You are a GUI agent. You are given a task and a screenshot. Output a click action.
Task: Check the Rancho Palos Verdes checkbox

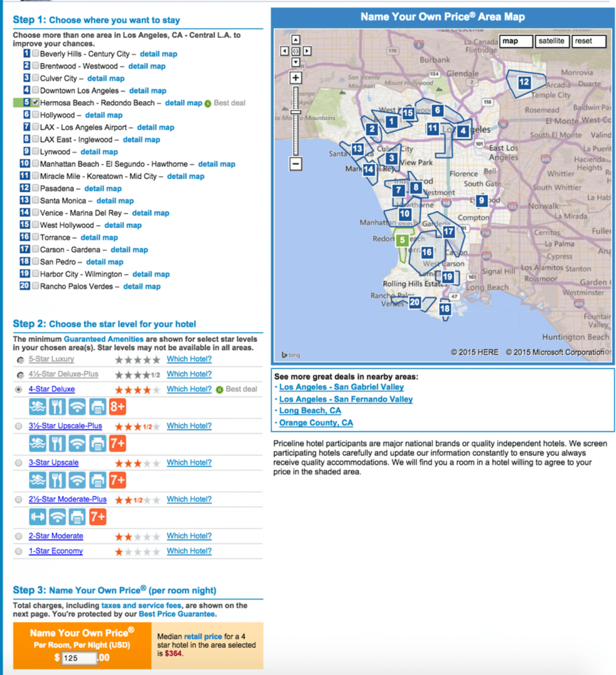point(35,286)
